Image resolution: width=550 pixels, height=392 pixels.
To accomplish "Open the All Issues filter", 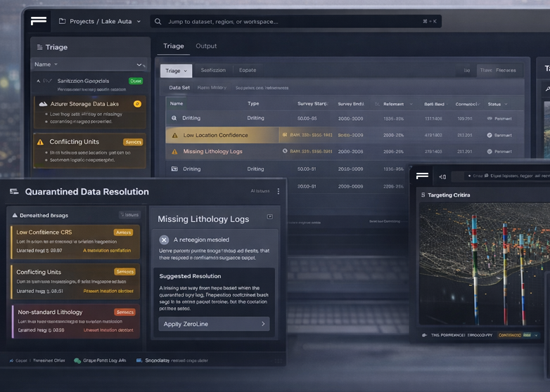I will (260, 191).
